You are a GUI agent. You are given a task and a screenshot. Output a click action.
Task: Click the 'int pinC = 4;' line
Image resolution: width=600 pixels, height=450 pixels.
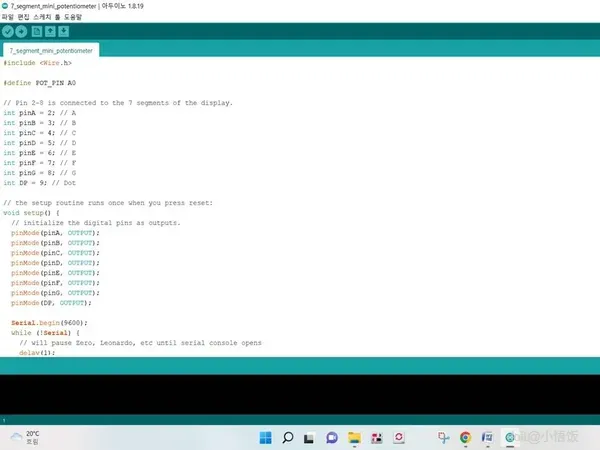tap(39, 133)
